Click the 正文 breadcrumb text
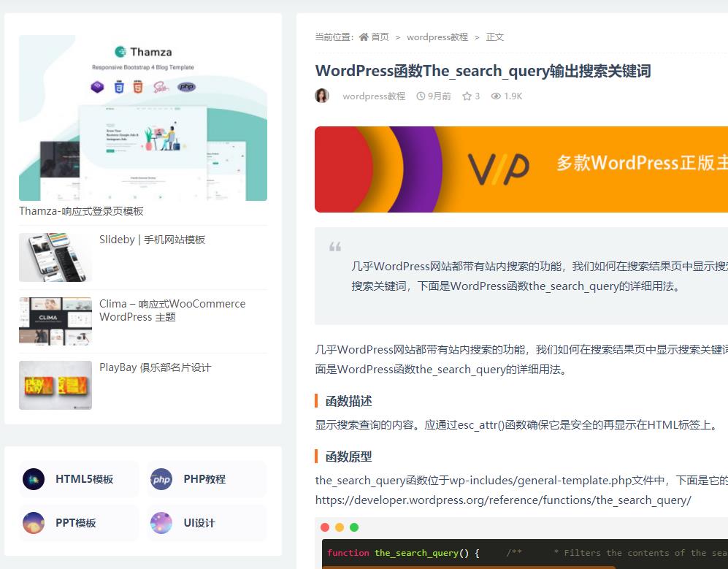728x569 pixels. 495,37
